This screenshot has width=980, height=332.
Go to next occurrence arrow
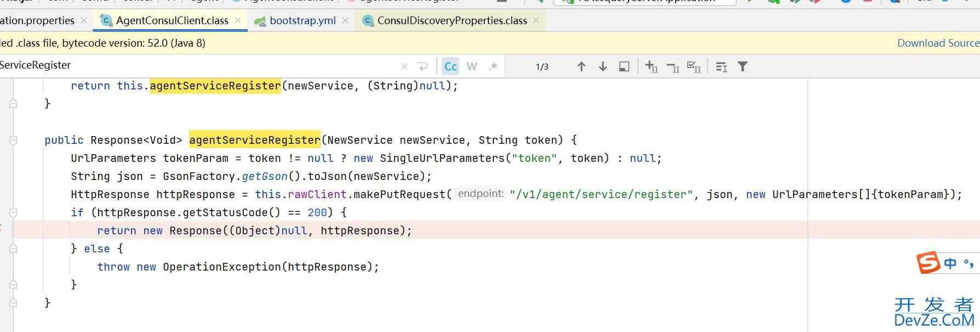coord(603,66)
